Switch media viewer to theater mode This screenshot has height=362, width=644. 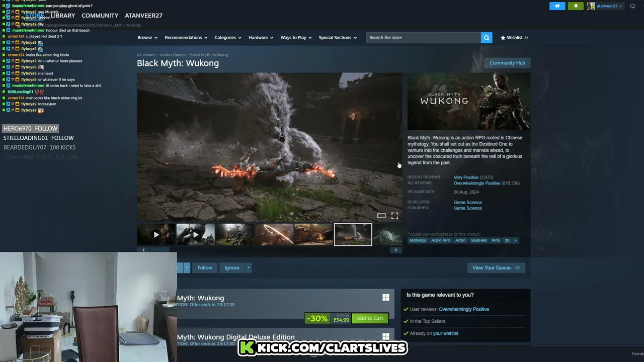(381, 216)
